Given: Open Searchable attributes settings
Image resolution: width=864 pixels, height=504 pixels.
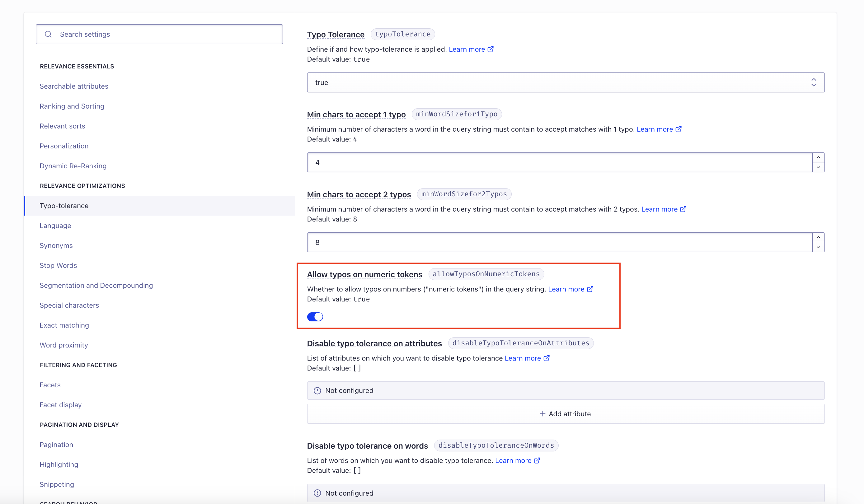Looking at the screenshot, I should (x=74, y=86).
